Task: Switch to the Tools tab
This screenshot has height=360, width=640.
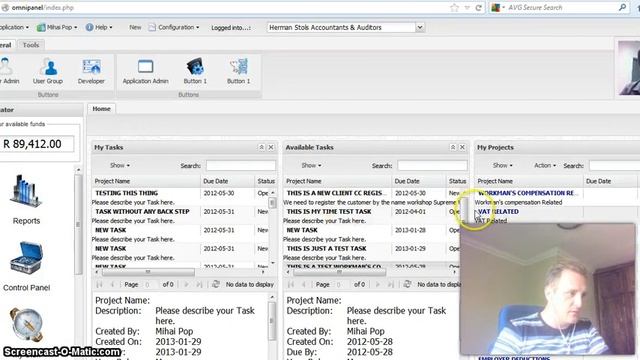Action: tap(31, 45)
